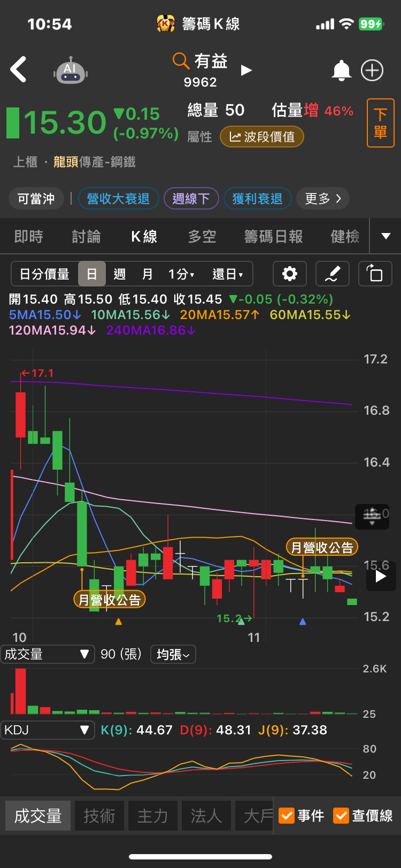Tap the orange search magnifier icon
The image size is (401, 868).
[181, 61]
